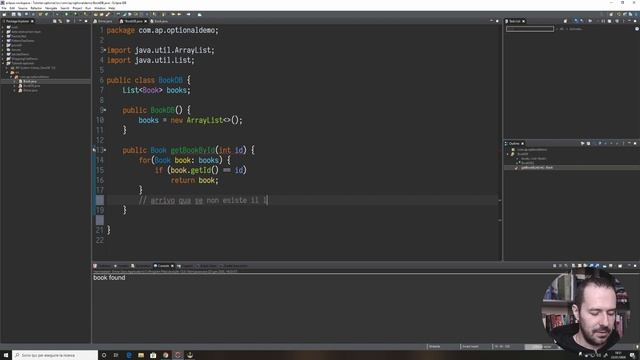The width and height of the screenshot is (640, 360).
Task: Select the Task List tab
Action: pos(515,21)
